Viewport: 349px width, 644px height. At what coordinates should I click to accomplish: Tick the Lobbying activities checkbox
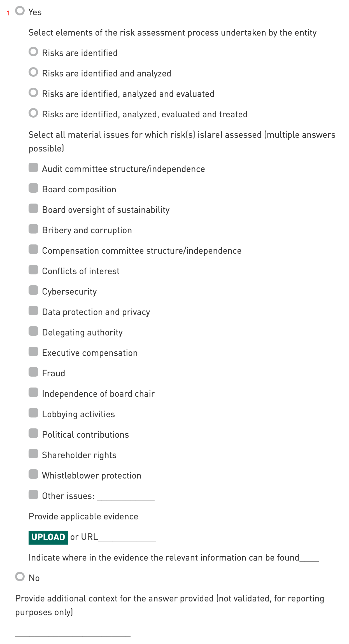tap(33, 413)
